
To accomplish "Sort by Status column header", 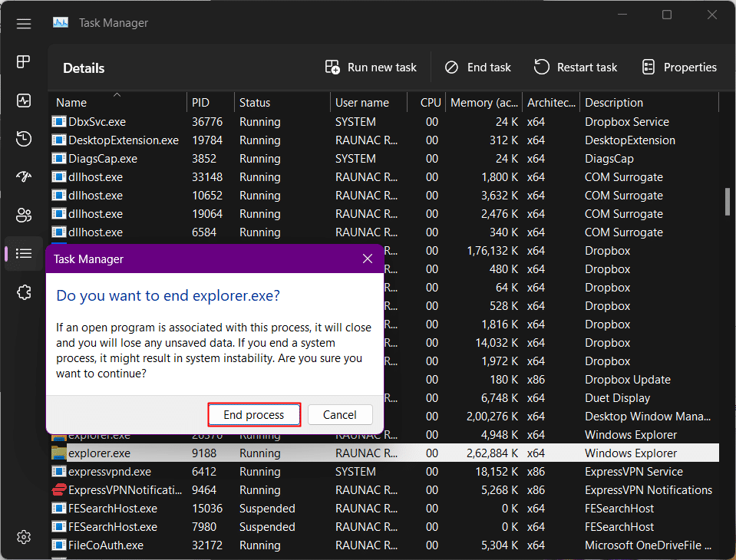I will coord(282,102).
